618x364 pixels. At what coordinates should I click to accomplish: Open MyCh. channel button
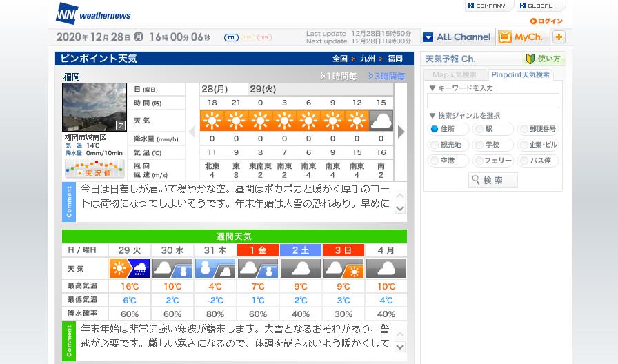click(521, 37)
